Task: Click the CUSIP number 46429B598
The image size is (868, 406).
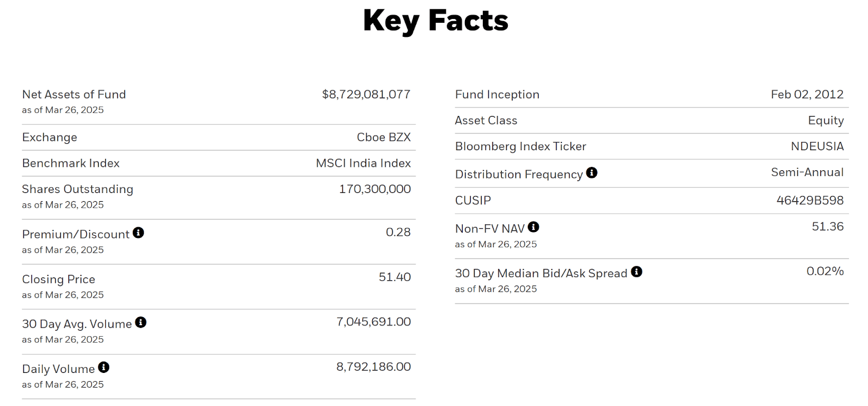Action: pos(809,201)
